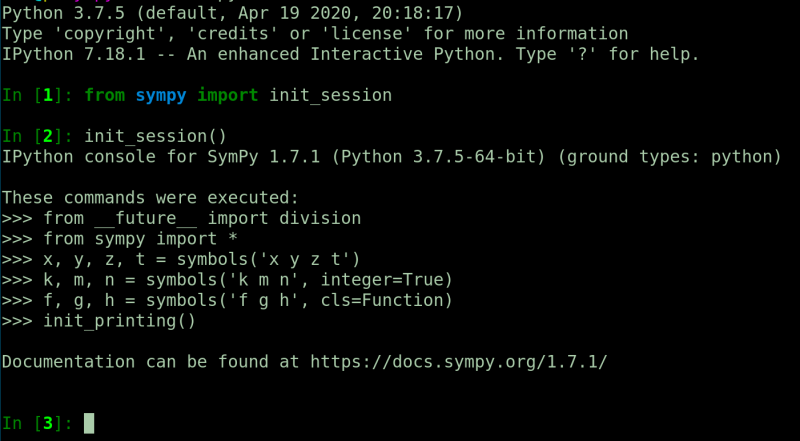Click the cursor block at prompt In [3]
The image size is (800, 441).
tap(89, 423)
